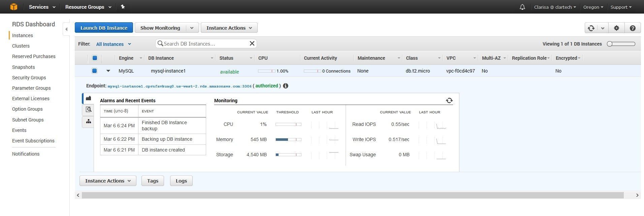Open Event Subscriptions in the sidebar
The height and width of the screenshot is (216, 644).
coord(33,141)
